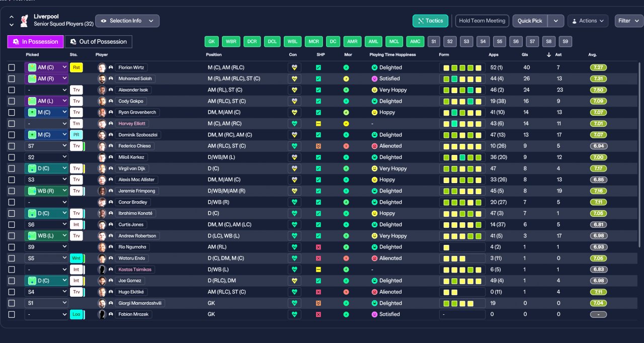Screen dimensions: 644x343
Task: Click Harvey Elliott's green contract heart icon
Action: tap(294, 124)
